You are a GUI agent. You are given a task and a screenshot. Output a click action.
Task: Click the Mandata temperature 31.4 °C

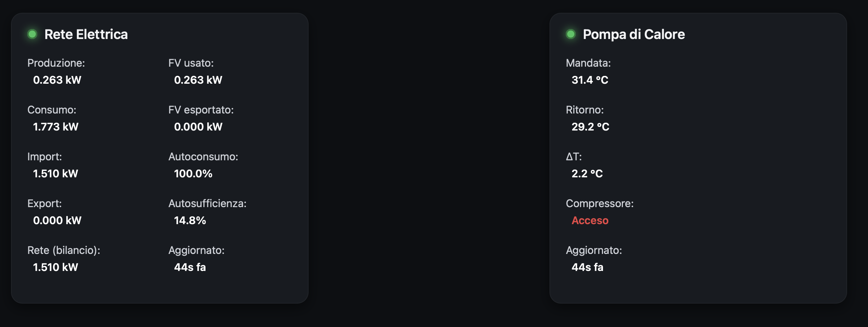[x=590, y=80]
